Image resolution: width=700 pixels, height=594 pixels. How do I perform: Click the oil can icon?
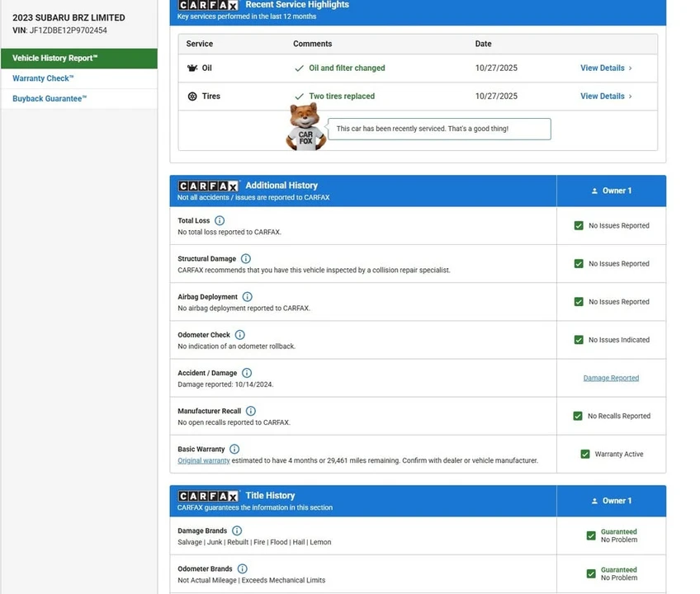(192, 68)
